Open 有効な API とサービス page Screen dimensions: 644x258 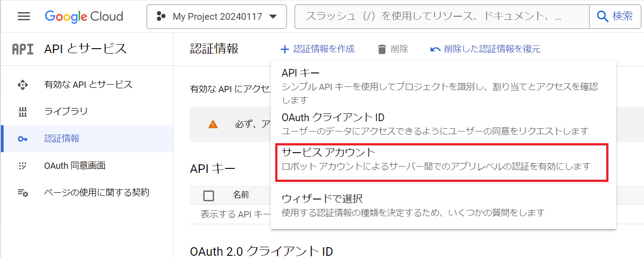87,84
